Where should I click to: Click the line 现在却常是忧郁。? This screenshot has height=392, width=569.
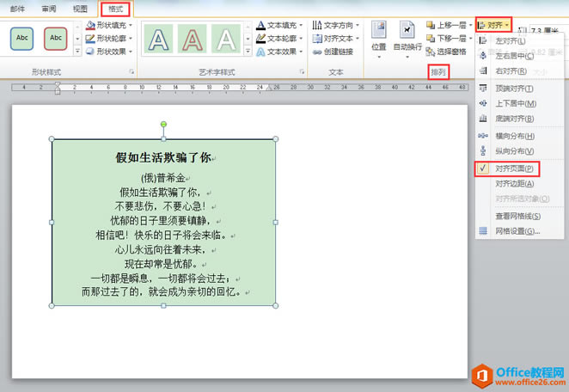pos(163,264)
